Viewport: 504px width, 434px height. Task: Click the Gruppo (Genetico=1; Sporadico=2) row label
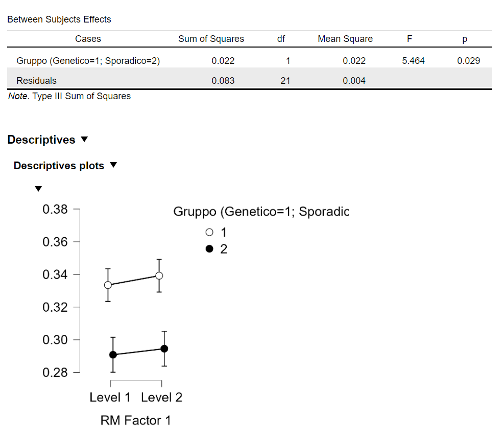(x=88, y=61)
